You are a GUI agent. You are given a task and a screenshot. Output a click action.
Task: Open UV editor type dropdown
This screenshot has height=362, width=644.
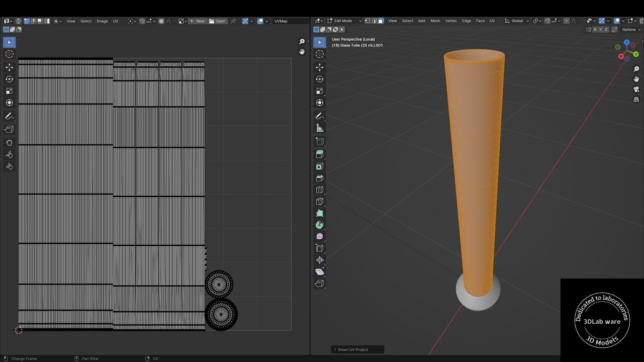tap(8, 21)
